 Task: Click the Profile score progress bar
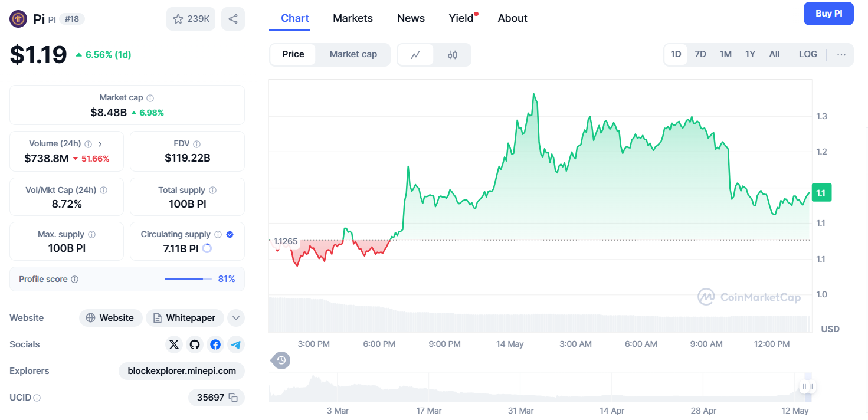pos(188,279)
